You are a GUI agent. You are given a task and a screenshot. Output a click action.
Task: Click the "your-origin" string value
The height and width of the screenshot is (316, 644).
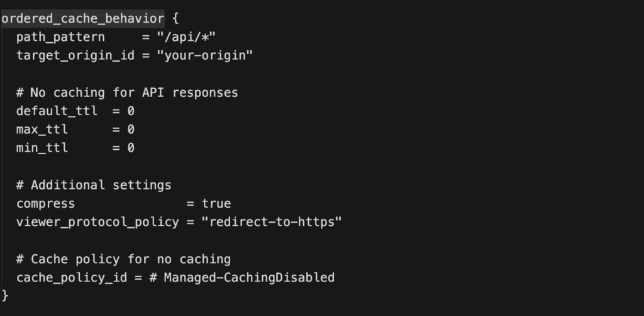coord(208,55)
